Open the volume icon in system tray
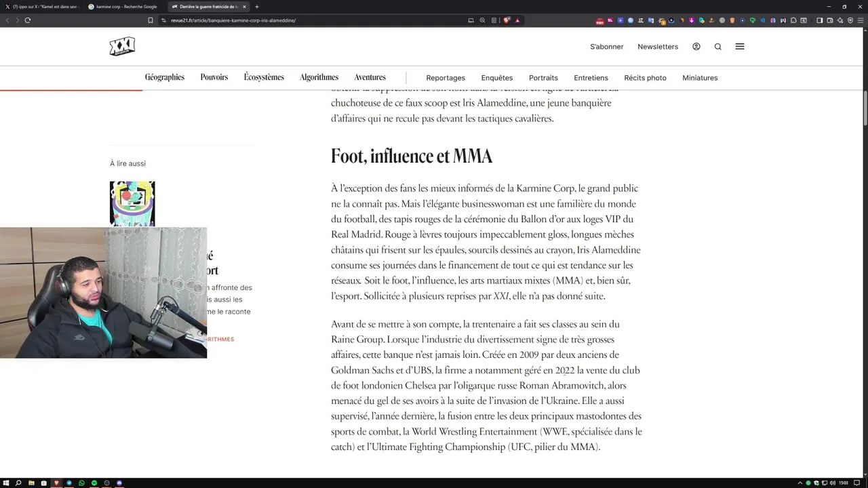Image resolution: width=868 pixels, height=488 pixels. pyautogui.click(x=831, y=483)
